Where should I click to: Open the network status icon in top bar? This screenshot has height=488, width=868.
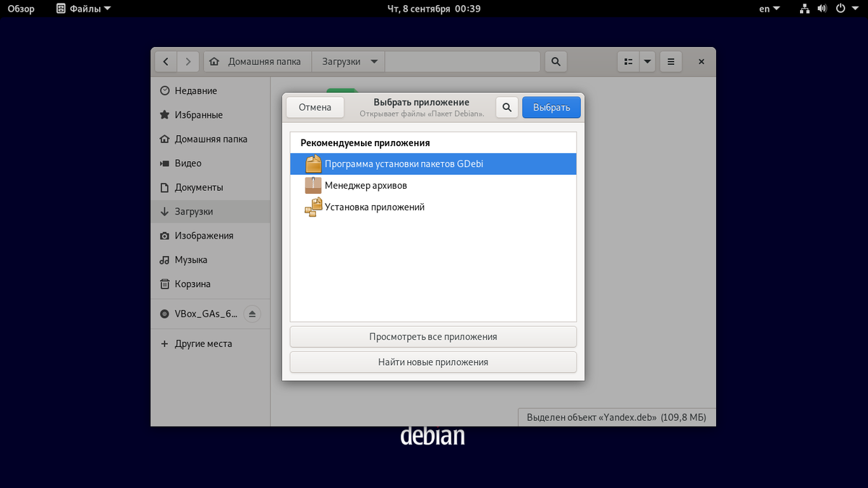click(x=804, y=9)
